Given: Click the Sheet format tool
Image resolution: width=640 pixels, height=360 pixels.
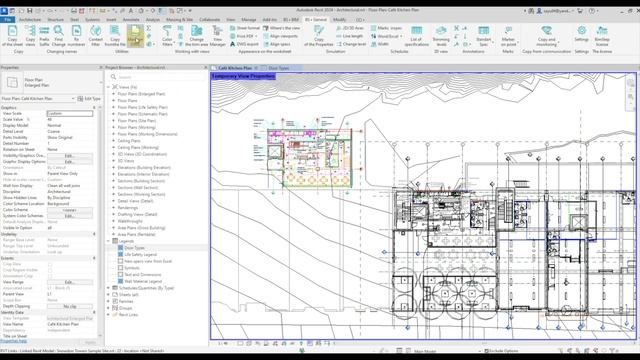Looking at the screenshot, I should click(245, 28).
